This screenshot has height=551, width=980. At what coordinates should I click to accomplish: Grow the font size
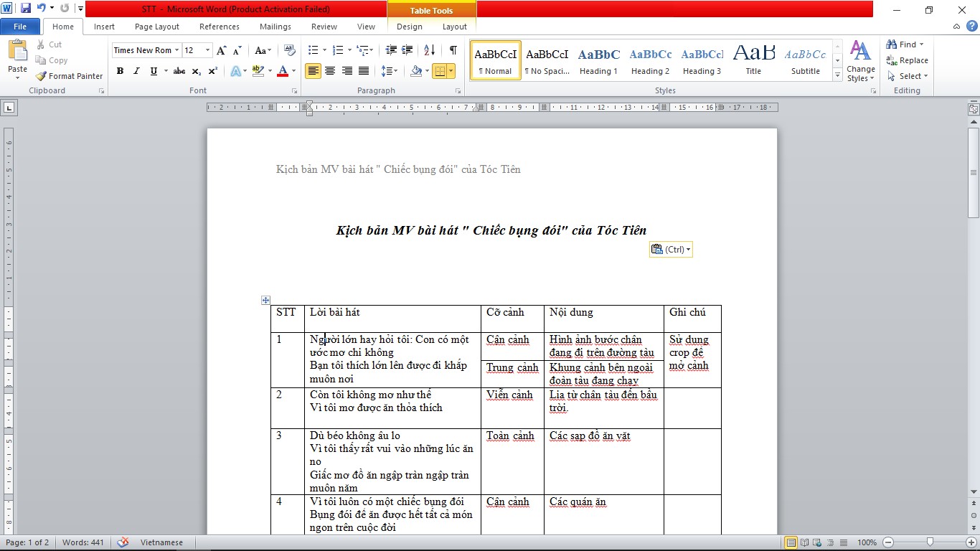pos(222,50)
